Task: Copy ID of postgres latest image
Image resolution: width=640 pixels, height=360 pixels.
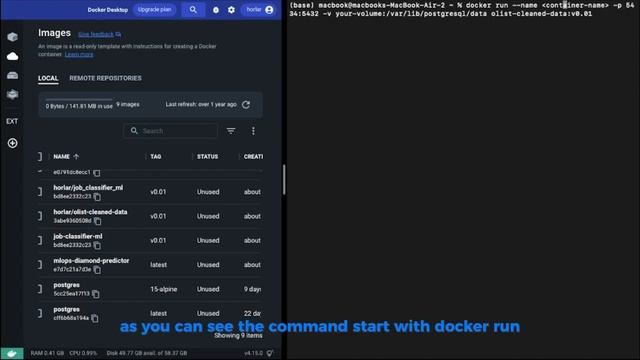Action: (95, 318)
